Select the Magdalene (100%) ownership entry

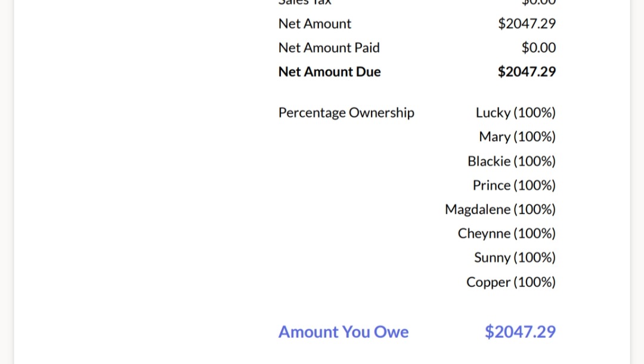coord(500,209)
